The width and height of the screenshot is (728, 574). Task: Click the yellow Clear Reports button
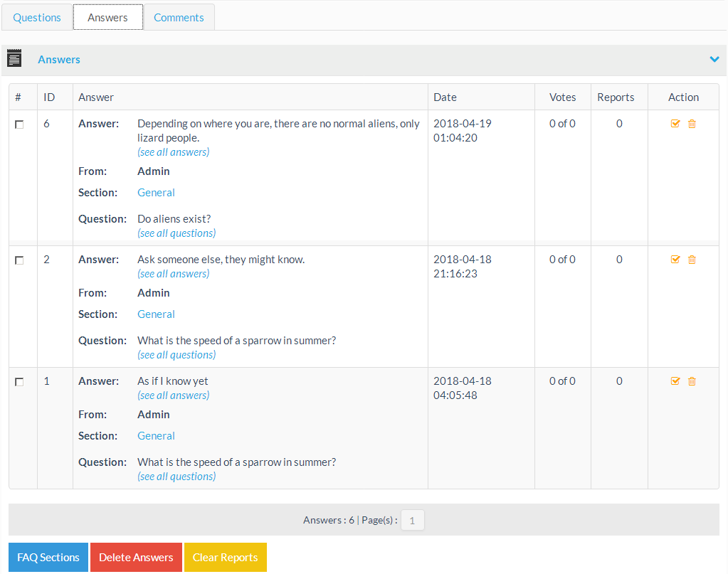(225, 558)
